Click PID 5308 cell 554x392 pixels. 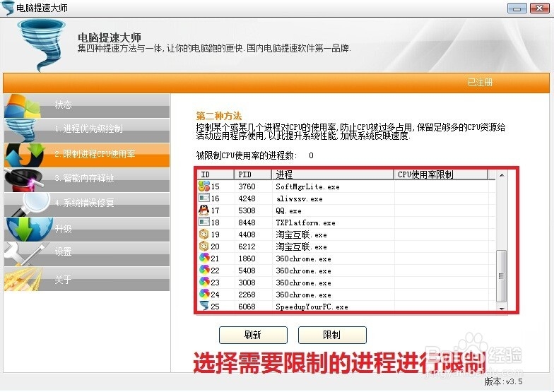coord(247,210)
